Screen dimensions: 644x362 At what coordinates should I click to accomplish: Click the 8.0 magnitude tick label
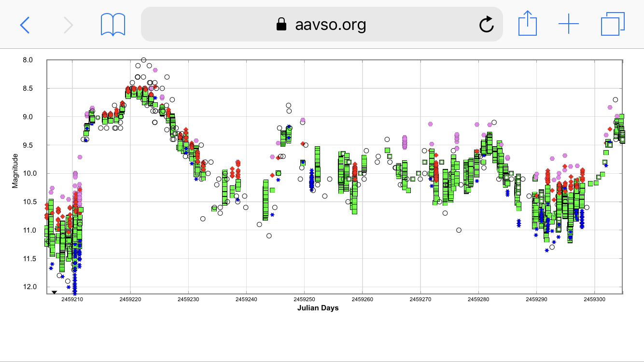pyautogui.click(x=28, y=60)
